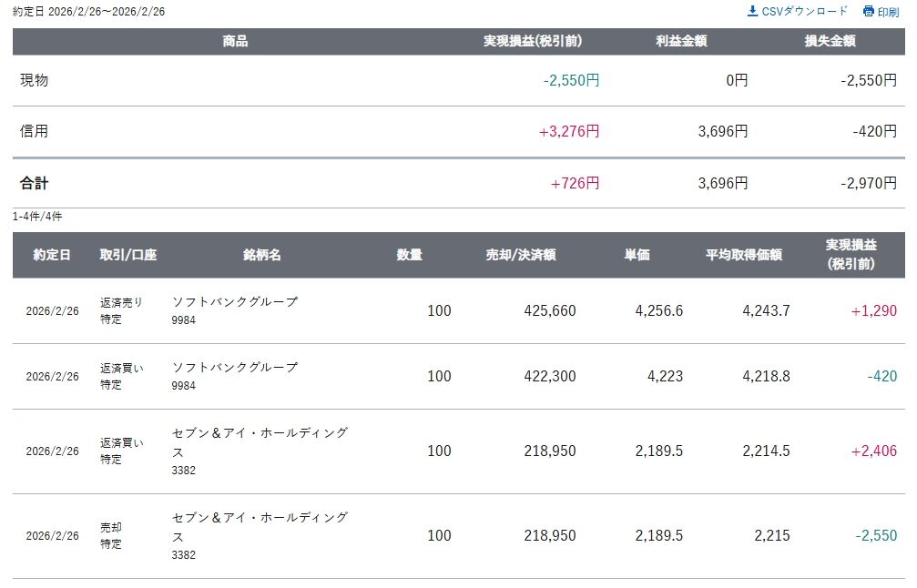This screenshot has height=588, width=917.
Task: Click the 利益金額 column header
Action: [x=681, y=41]
